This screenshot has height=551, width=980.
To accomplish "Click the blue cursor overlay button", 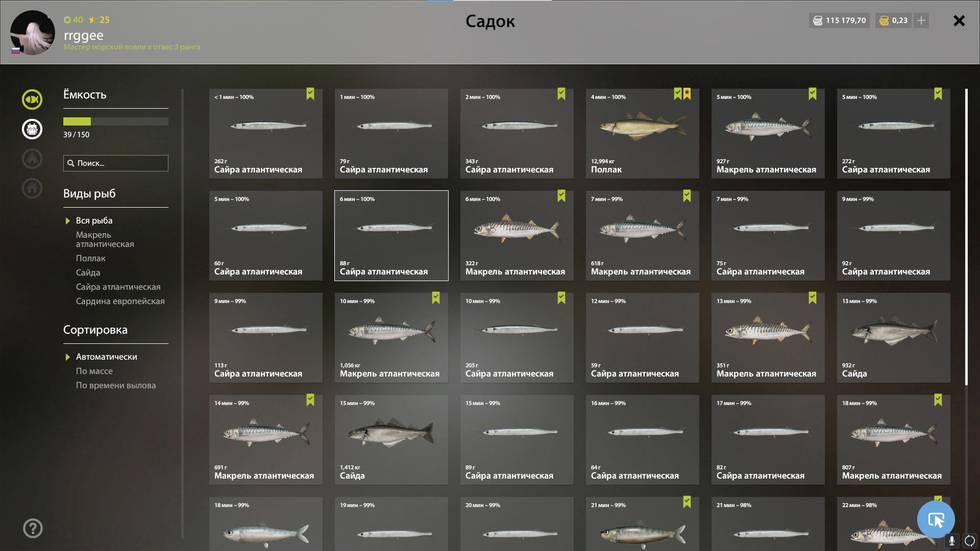I will [x=936, y=519].
